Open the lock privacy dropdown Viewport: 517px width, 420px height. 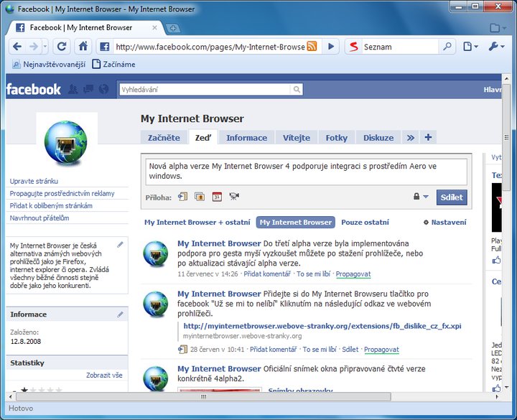point(421,197)
